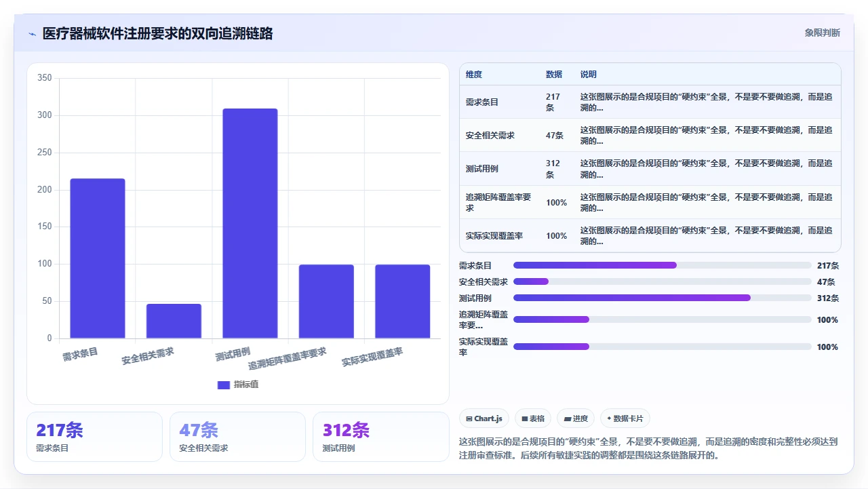Click the 217条 progress value label
The image size is (868, 489).
tap(828, 266)
